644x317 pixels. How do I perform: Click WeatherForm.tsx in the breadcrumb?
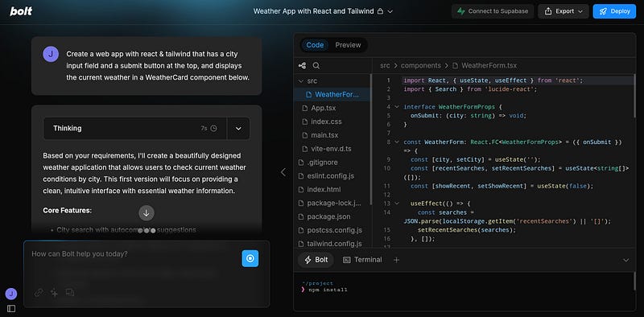click(489, 66)
